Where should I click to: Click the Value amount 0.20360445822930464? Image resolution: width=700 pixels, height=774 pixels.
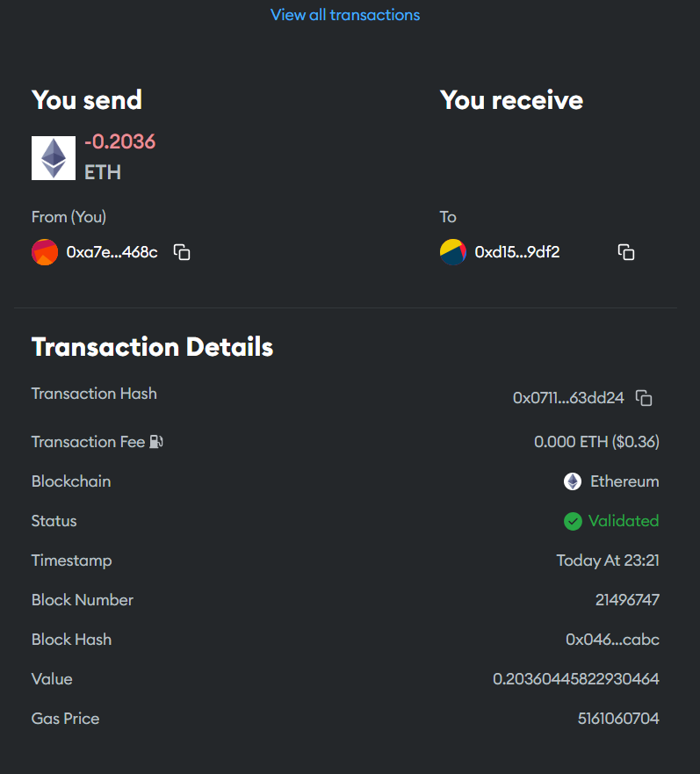[576, 679]
